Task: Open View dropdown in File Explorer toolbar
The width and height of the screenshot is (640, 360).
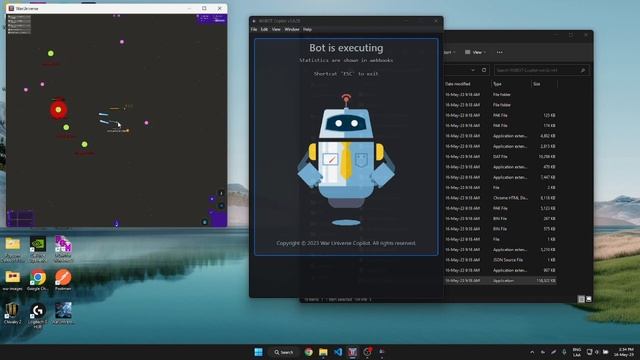Action: 476,52
